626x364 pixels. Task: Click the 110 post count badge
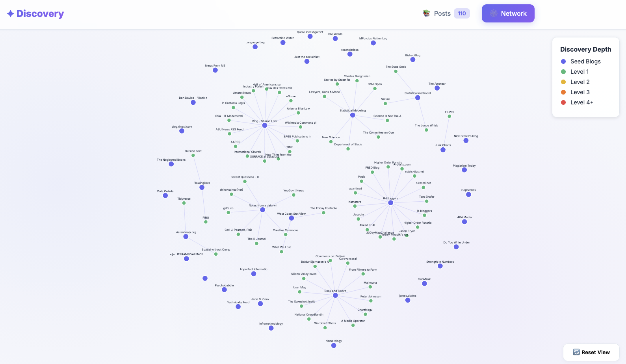tap(461, 13)
